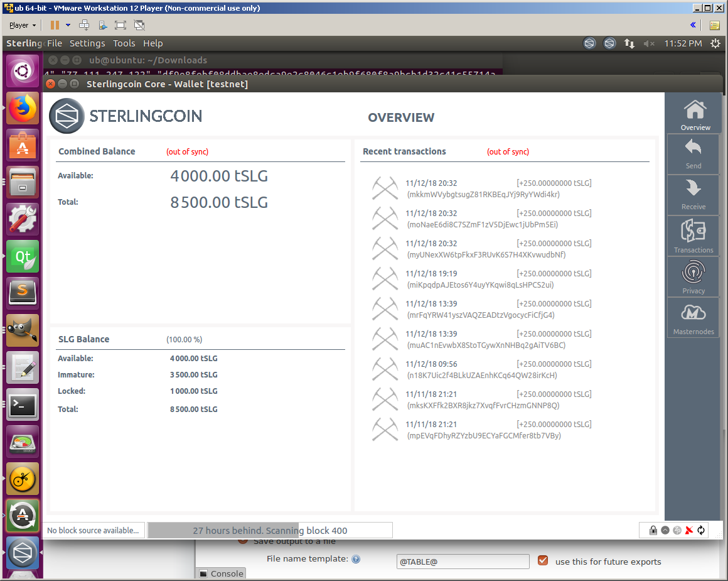Expand the VM power options arrow
This screenshot has height=581, width=728.
pyautogui.click(x=68, y=25)
